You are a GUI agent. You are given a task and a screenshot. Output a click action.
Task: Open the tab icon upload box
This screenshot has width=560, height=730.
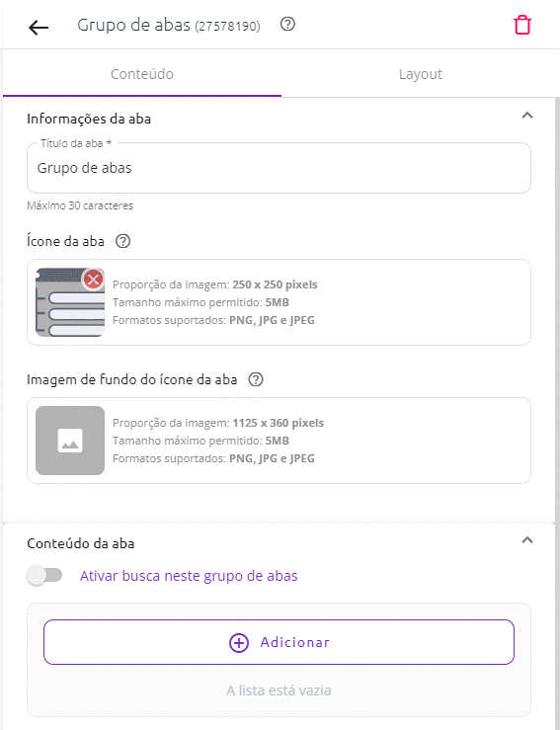click(279, 302)
